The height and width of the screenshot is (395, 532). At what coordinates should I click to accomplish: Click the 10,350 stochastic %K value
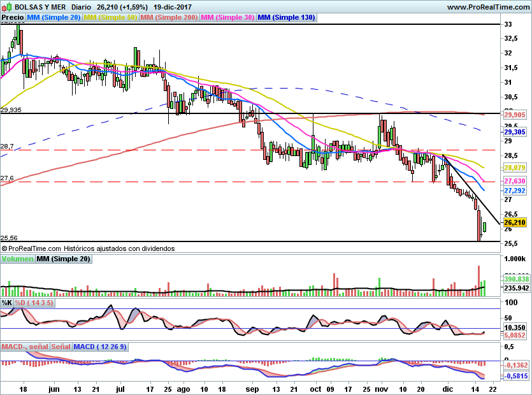515,328
